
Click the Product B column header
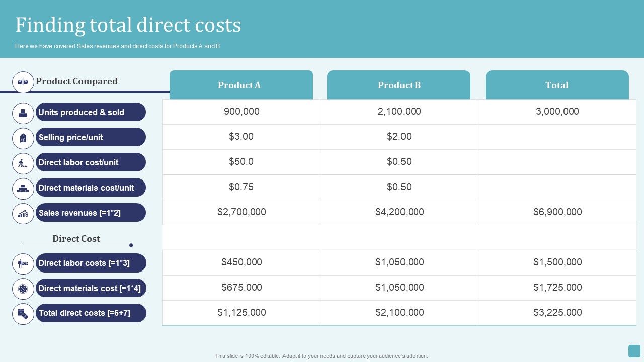[398, 85]
